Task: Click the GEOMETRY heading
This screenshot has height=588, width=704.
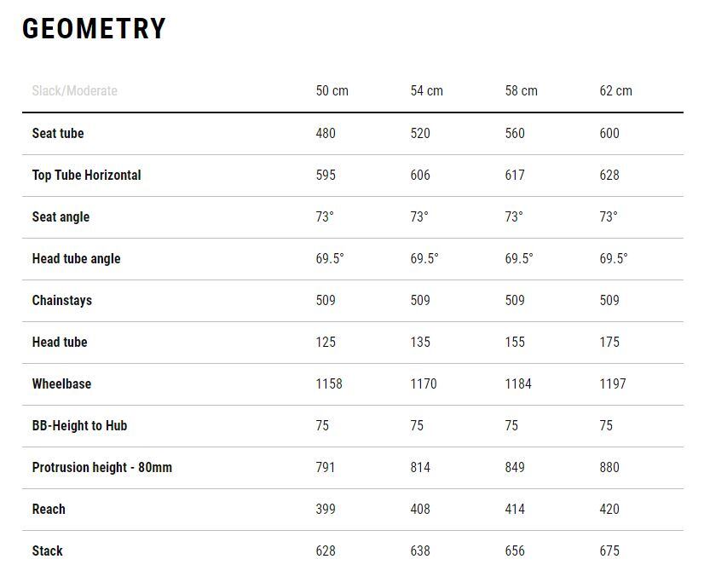Action: [94, 29]
